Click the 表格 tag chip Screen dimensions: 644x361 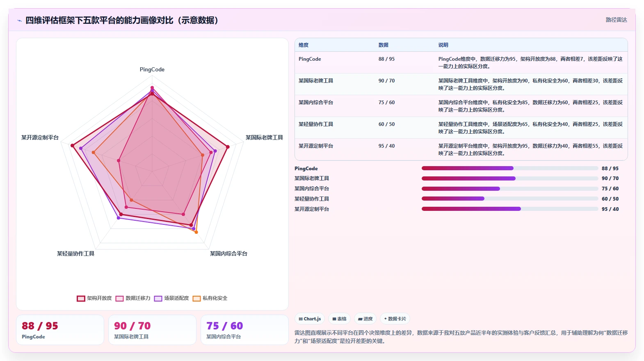click(339, 319)
